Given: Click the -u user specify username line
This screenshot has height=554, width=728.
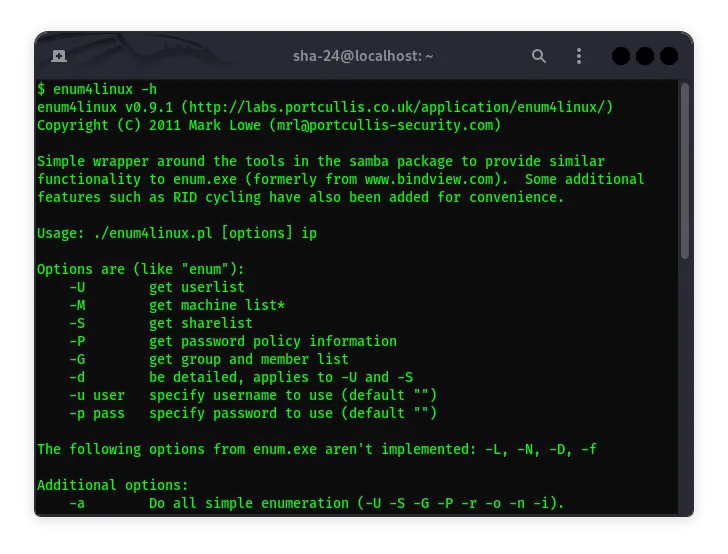Looking at the screenshot, I should 253,395.
